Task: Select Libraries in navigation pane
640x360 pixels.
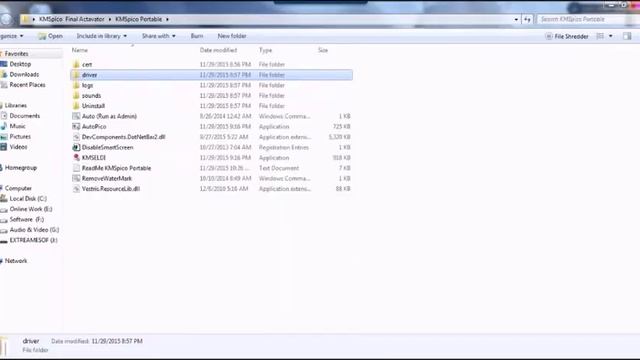Action: tap(16, 105)
